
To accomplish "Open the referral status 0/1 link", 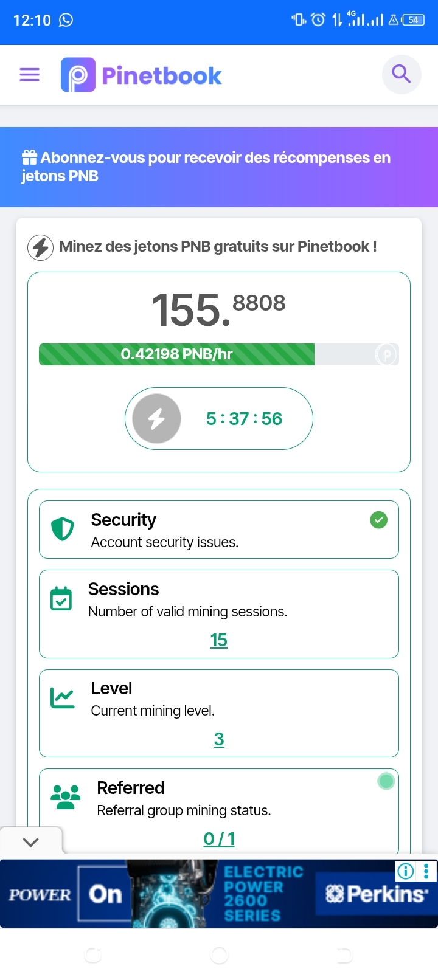I will [x=219, y=839].
